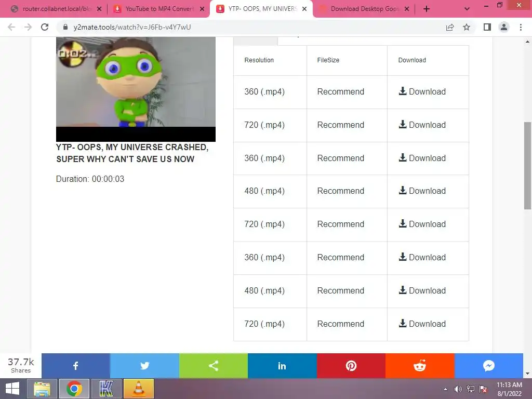Image resolution: width=532 pixels, height=399 pixels.
Task: Click the Chrome taskbar icon
Action: [x=74, y=389]
